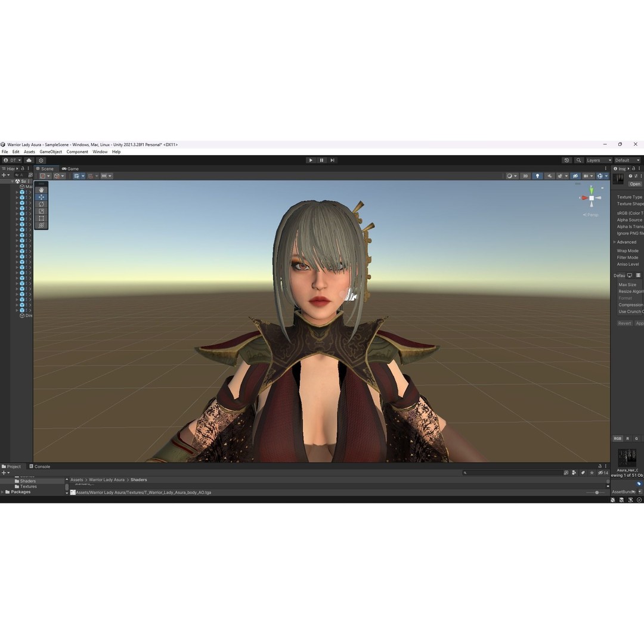Open the Layers dropdown
The height and width of the screenshot is (644, 644).
tap(599, 160)
